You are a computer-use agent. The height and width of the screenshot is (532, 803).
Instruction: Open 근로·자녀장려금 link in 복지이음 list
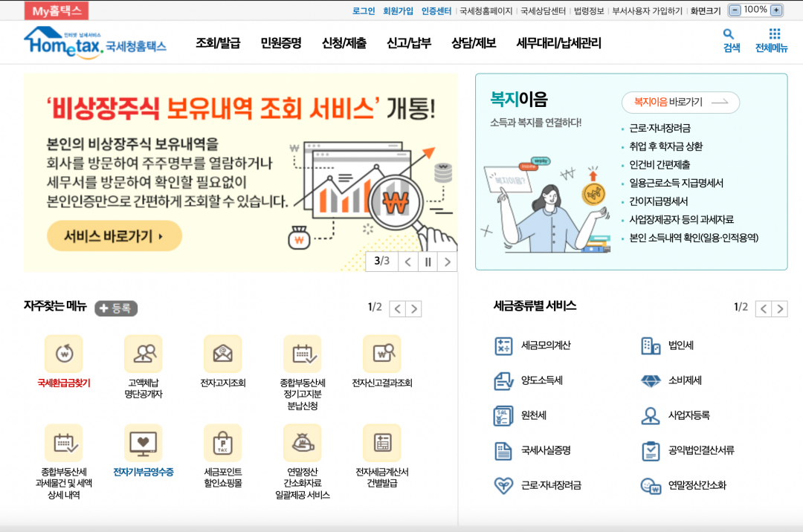click(x=660, y=129)
